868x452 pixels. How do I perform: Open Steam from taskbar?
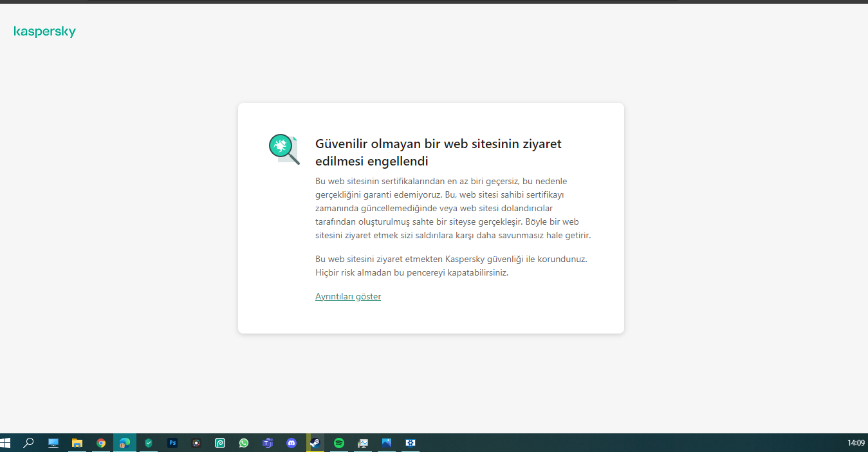click(x=315, y=443)
